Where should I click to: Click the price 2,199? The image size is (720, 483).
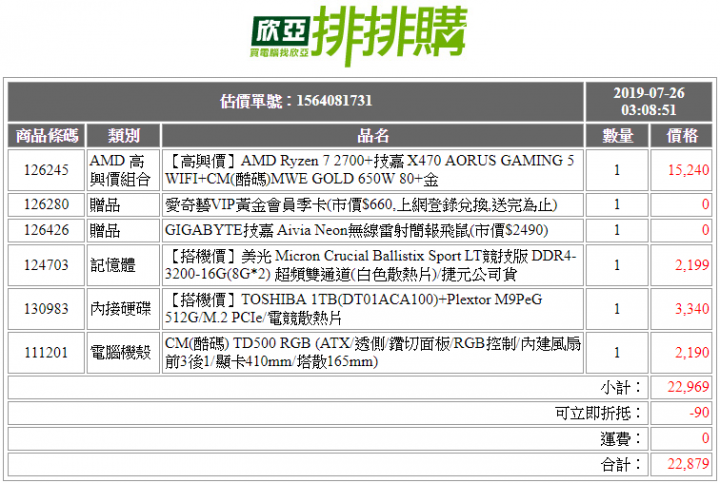coord(692,265)
